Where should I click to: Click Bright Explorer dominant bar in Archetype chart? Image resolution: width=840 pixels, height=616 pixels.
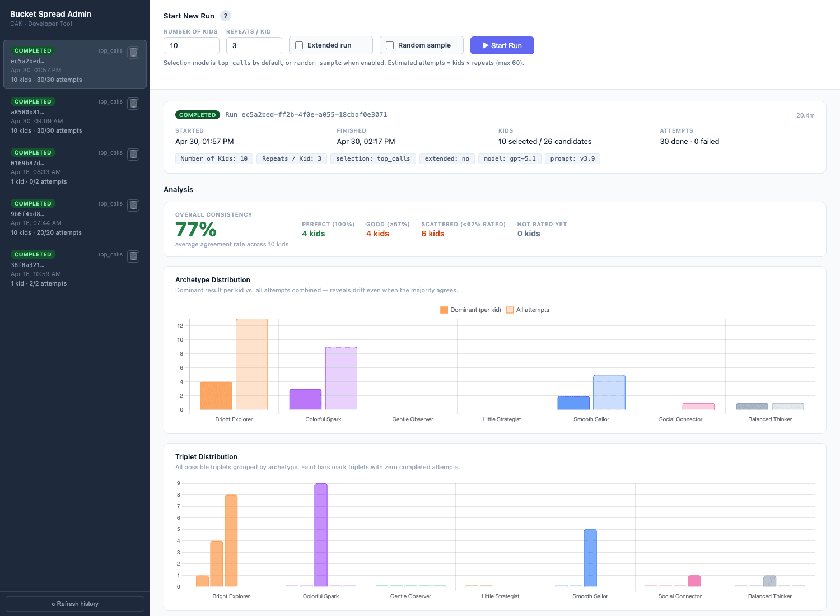click(x=216, y=396)
